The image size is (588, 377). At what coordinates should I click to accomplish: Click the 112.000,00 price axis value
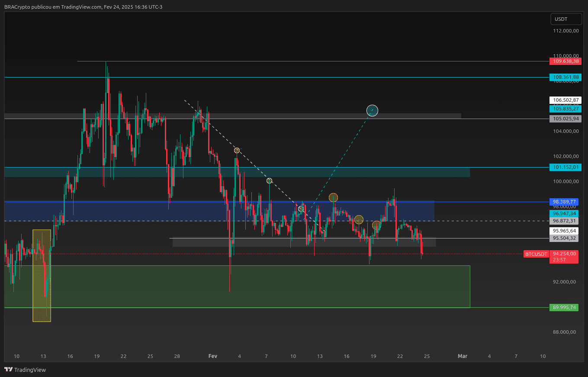coord(566,31)
